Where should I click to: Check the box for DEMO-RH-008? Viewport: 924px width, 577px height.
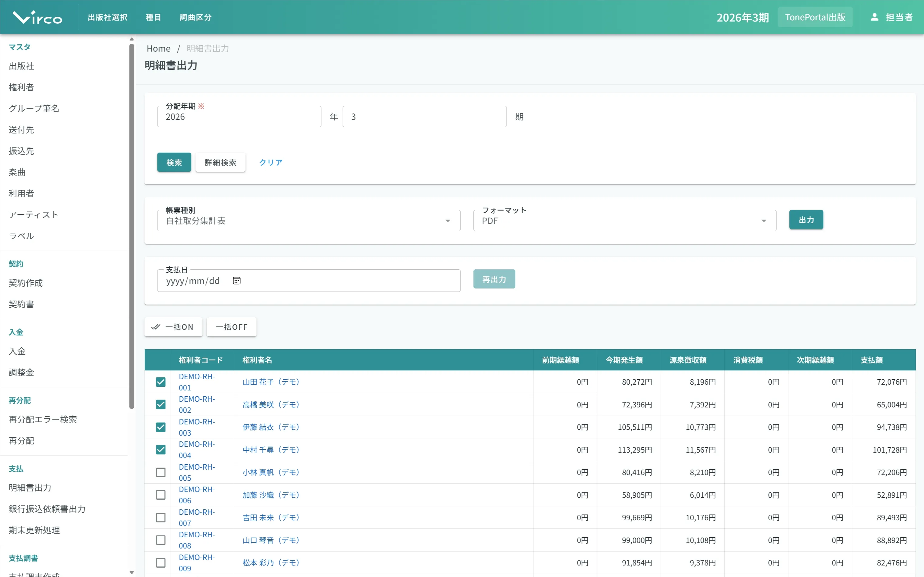coord(161,540)
